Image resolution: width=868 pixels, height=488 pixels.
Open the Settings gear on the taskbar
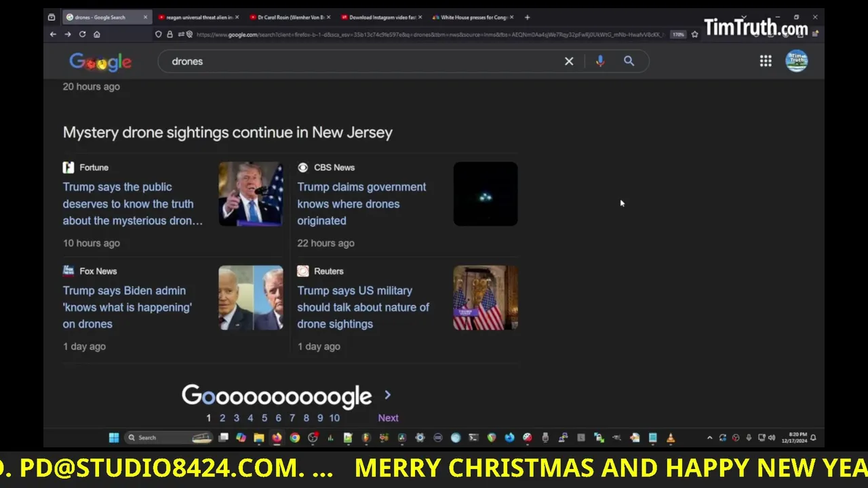420,438
